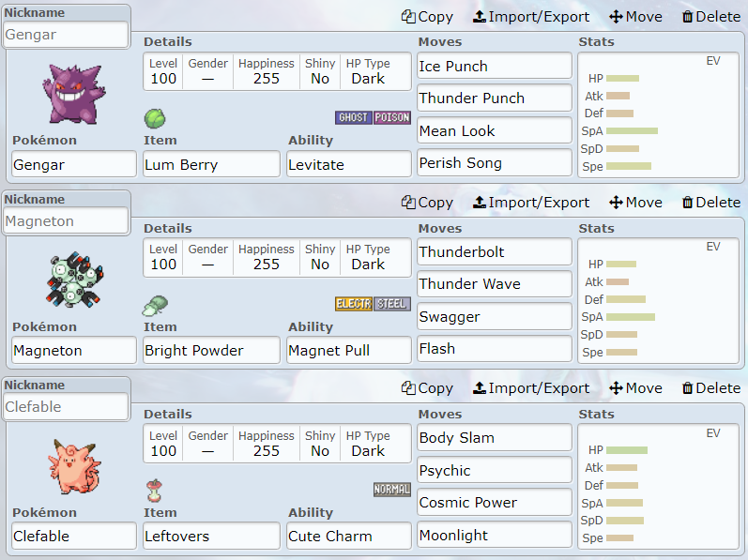Select the Thunder Wave move slot

coord(495,284)
